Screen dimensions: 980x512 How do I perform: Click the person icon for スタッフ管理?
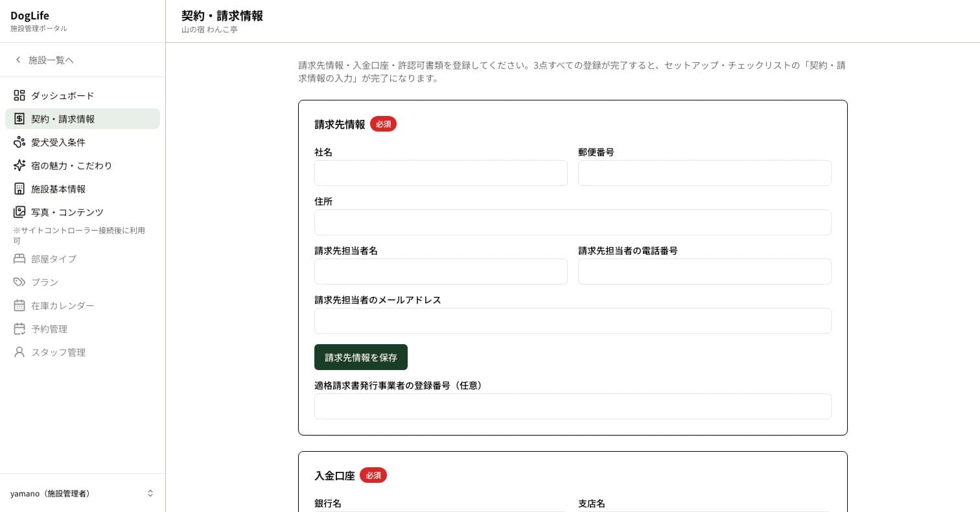(19, 353)
